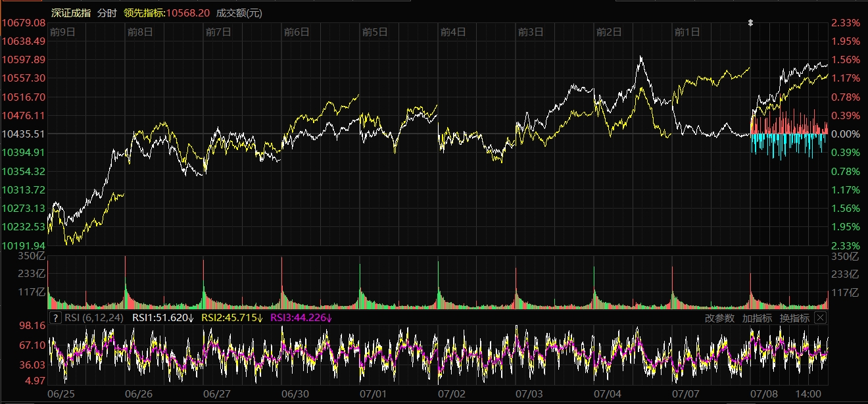Screen dimensions: 868x404
Task: Open 换指标 to switch indicator
Action: click(794, 318)
